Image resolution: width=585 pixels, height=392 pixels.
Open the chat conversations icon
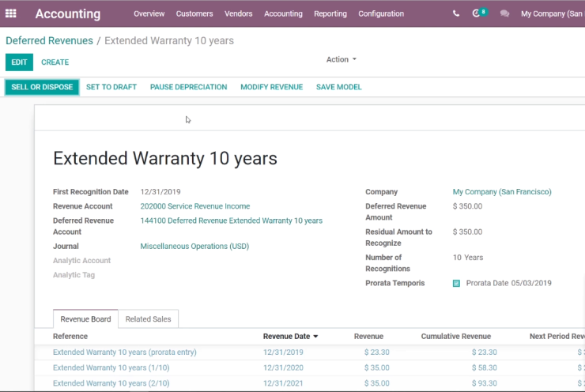click(504, 13)
